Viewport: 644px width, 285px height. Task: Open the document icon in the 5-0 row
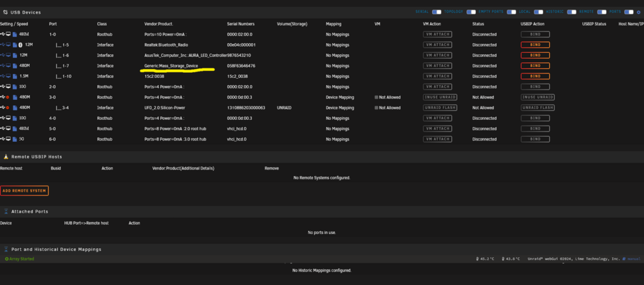[15, 129]
